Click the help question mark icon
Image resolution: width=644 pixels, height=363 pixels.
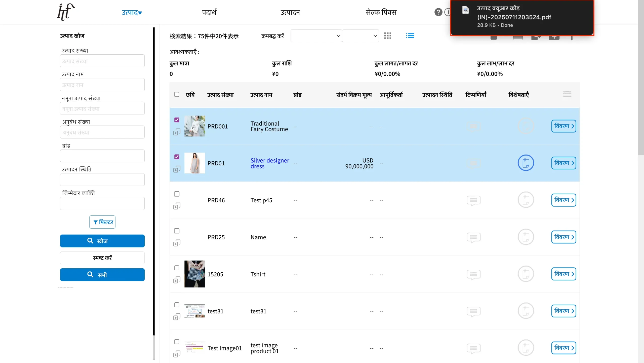coord(438,12)
